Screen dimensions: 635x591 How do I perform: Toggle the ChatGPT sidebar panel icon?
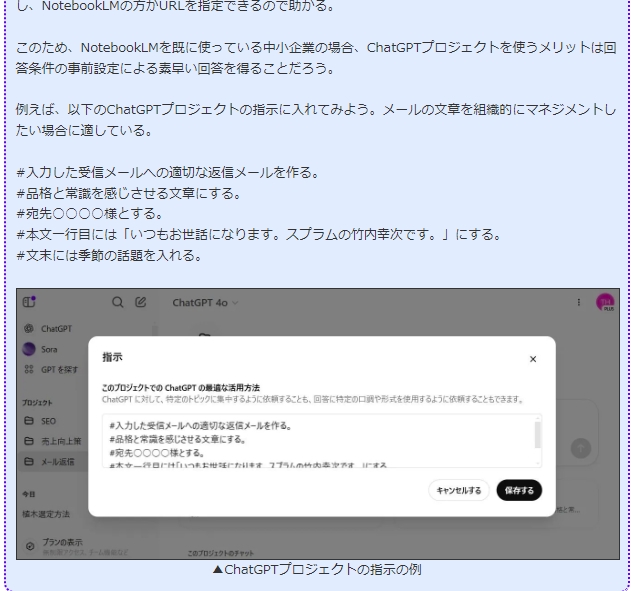tap(29, 302)
